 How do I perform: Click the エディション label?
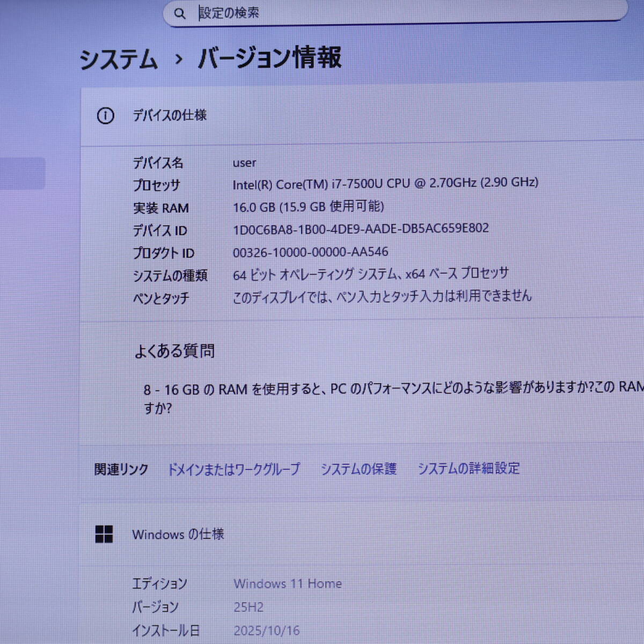coord(159,584)
